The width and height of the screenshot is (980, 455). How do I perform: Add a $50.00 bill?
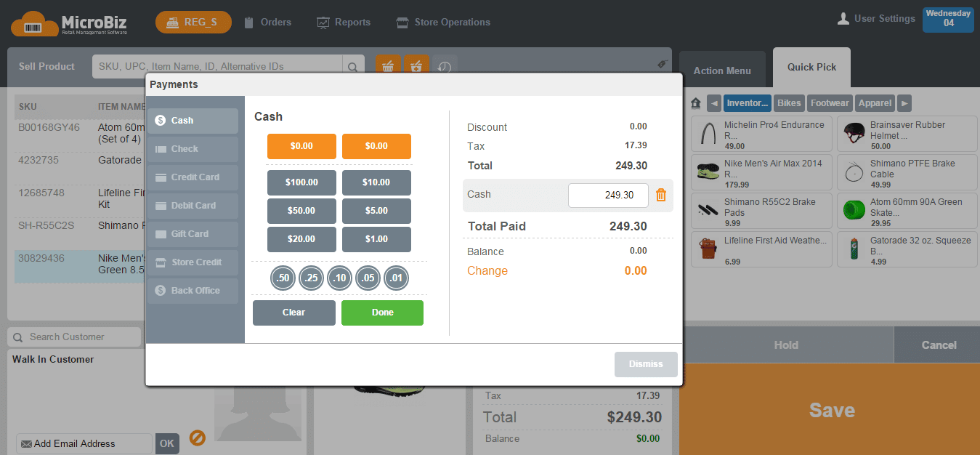click(301, 211)
